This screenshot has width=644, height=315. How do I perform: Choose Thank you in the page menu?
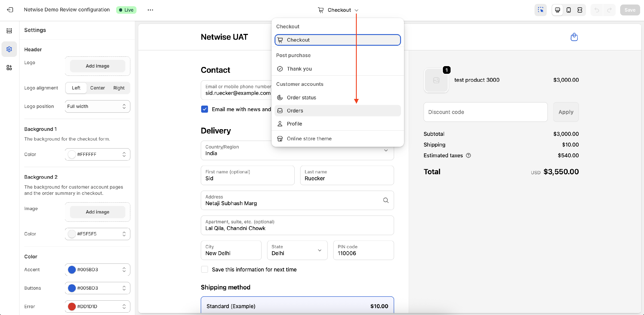299,69
